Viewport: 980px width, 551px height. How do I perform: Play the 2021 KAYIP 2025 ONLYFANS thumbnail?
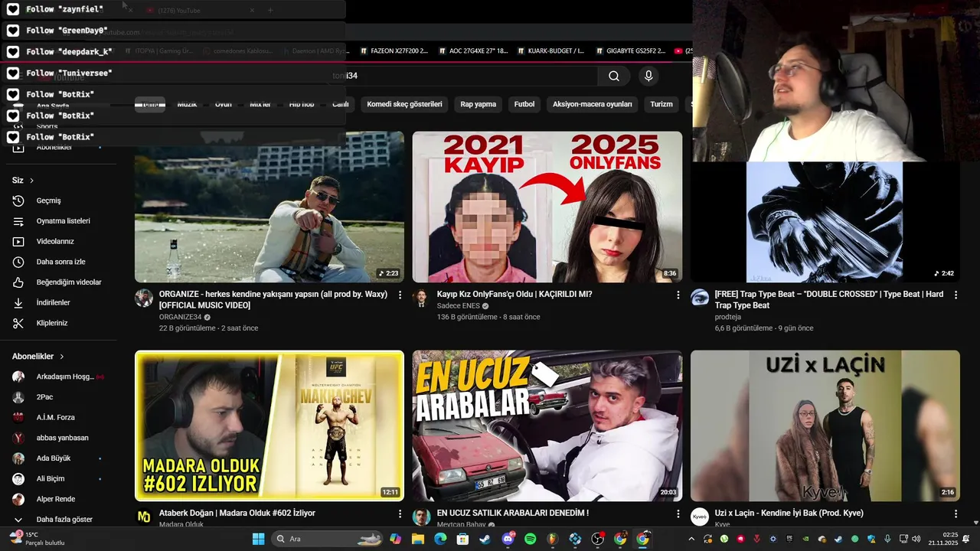[547, 207]
